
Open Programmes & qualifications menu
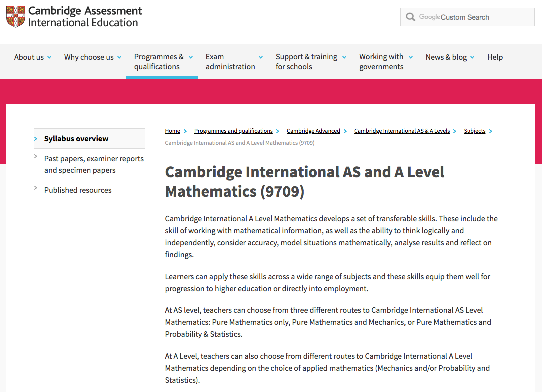159,62
